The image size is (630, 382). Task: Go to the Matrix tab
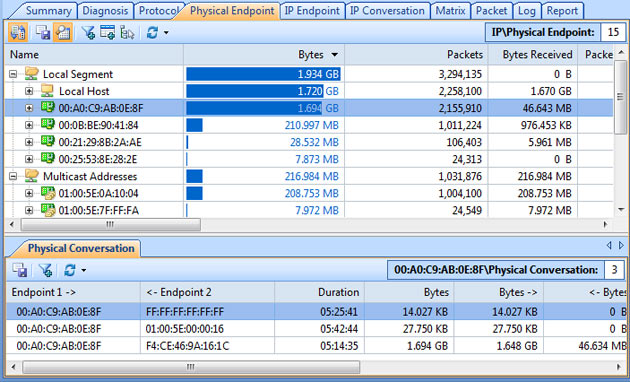450,11
